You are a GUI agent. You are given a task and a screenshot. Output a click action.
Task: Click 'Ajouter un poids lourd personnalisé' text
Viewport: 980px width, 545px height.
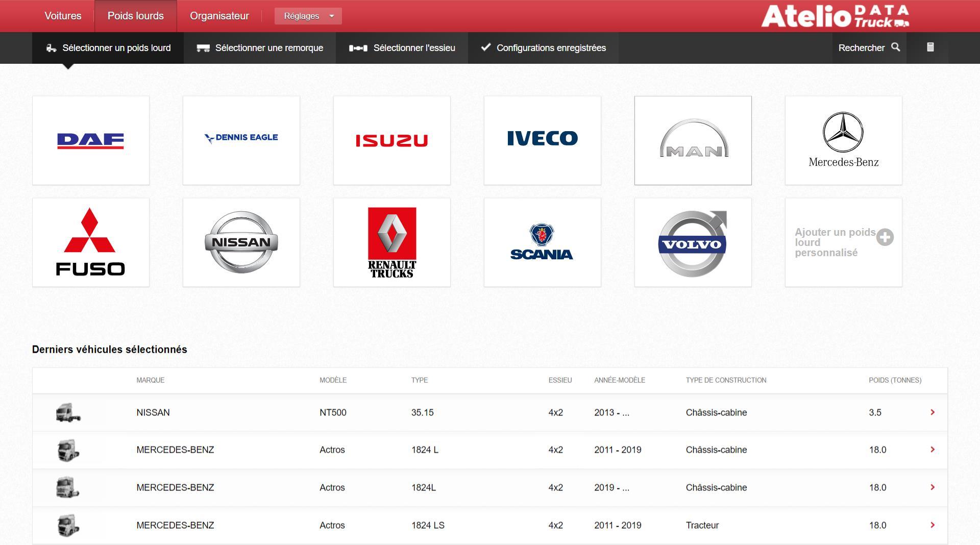pos(835,242)
